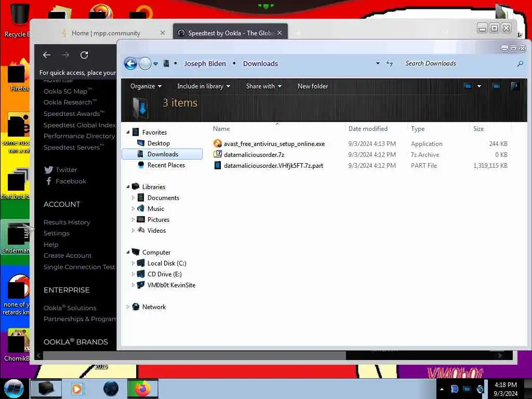Image resolution: width=532 pixels, height=399 pixels.
Task: Open Recent Places
Action: 166,165
